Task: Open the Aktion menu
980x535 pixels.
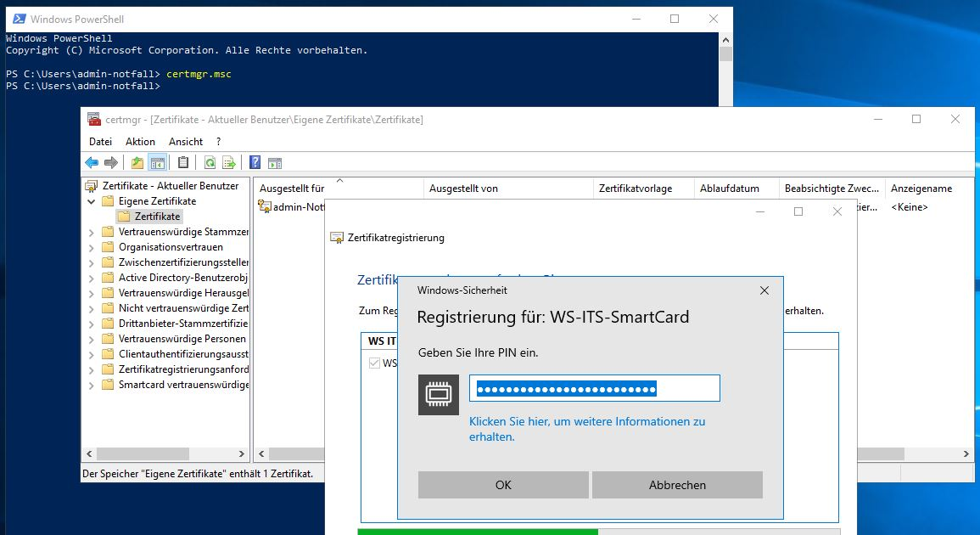Action: tap(140, 142)
